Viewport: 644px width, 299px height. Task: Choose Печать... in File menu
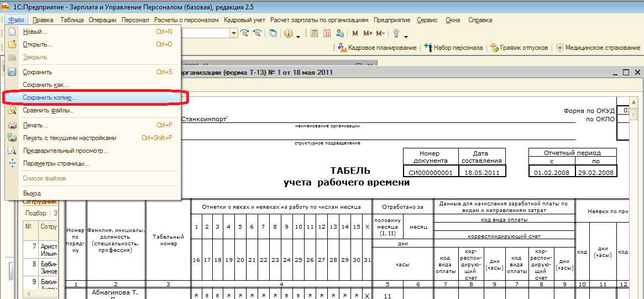[93, 125]
